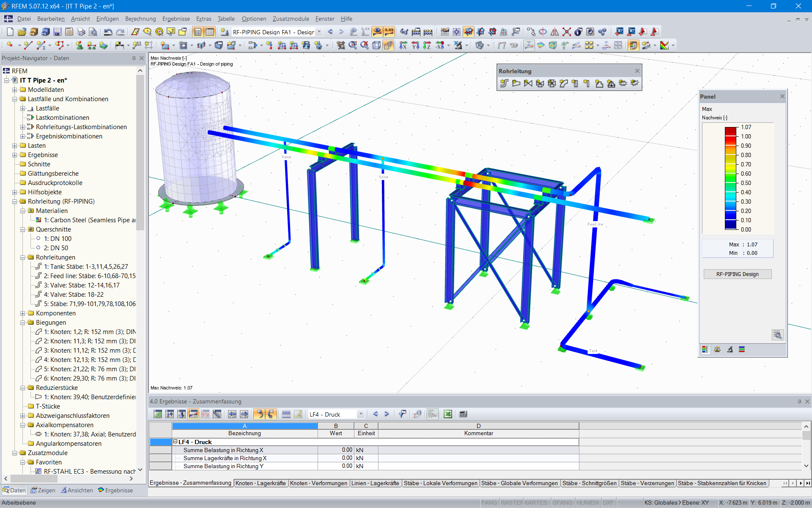Expand the Modelldaten tree node

(x=15, y=90)
